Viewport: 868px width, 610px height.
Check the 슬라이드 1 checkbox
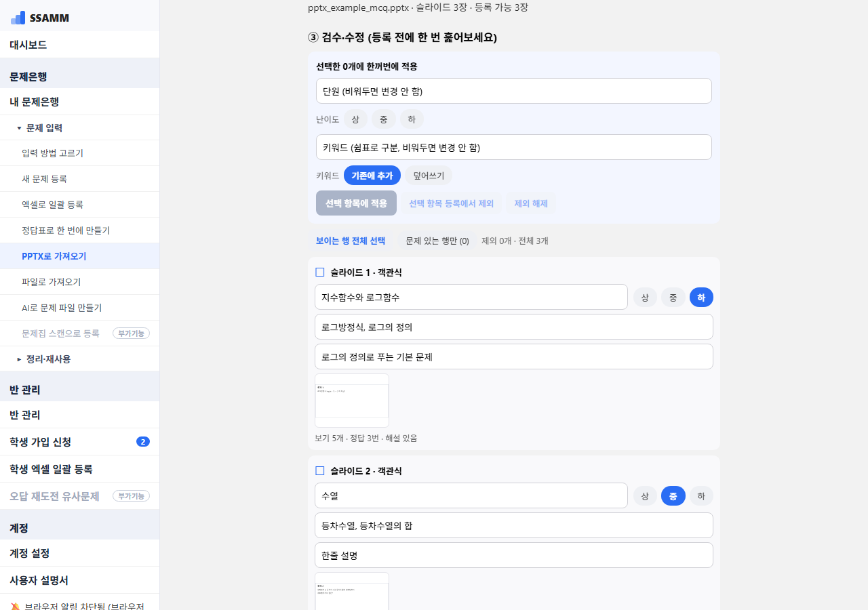pos(320,272)
